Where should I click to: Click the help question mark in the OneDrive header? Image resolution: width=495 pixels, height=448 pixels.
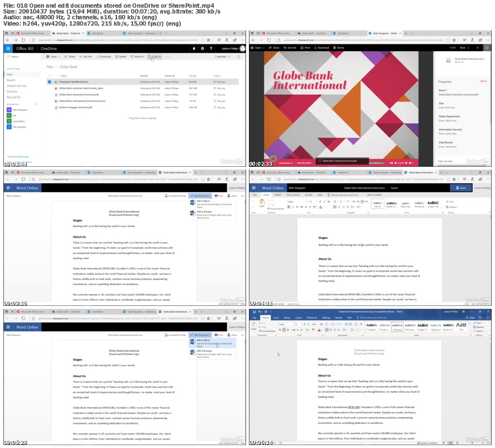pyautogui.click(x=211, y=49)
